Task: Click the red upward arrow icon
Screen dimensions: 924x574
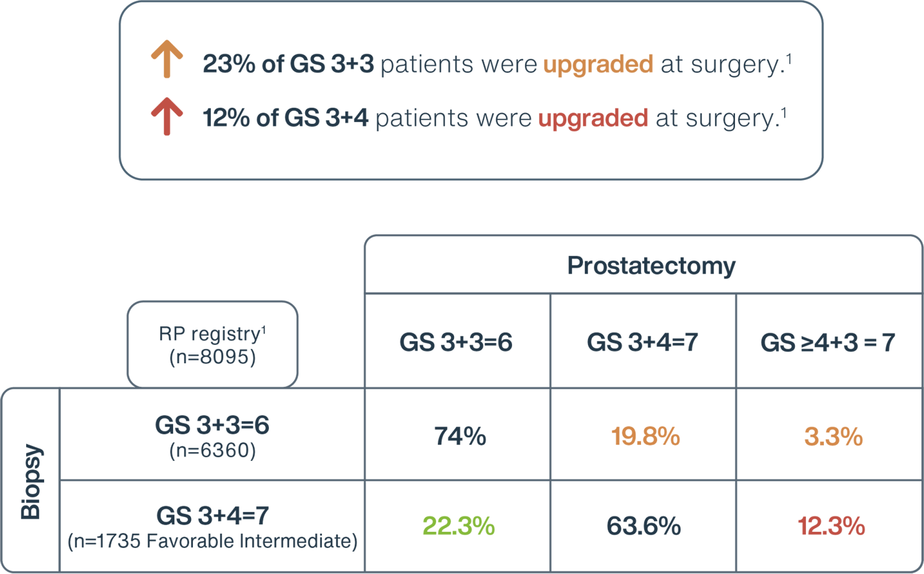Action: pos(167,116)
